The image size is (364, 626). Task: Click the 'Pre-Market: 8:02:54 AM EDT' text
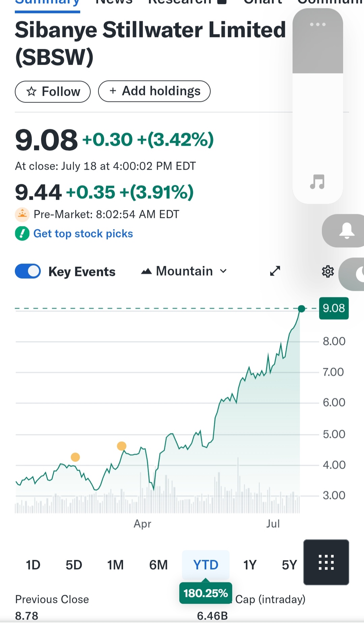(x=107, y=214)
